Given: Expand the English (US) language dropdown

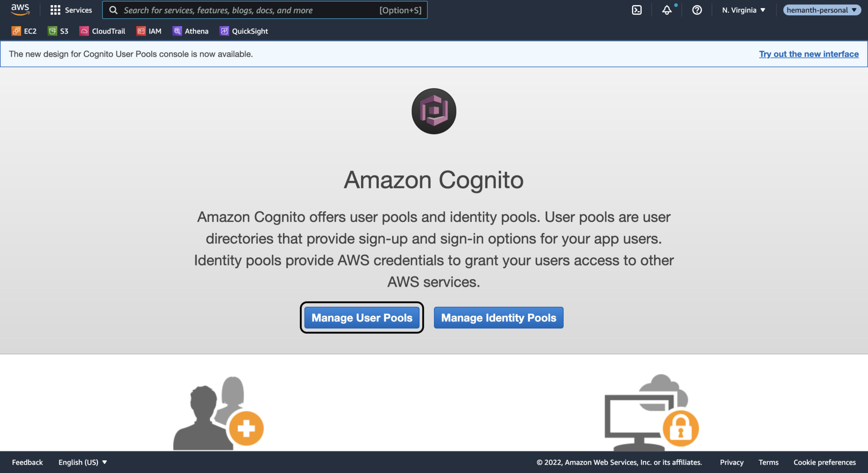Looking at the screenshot, I should pyautogui.click(x=83, y=462).
